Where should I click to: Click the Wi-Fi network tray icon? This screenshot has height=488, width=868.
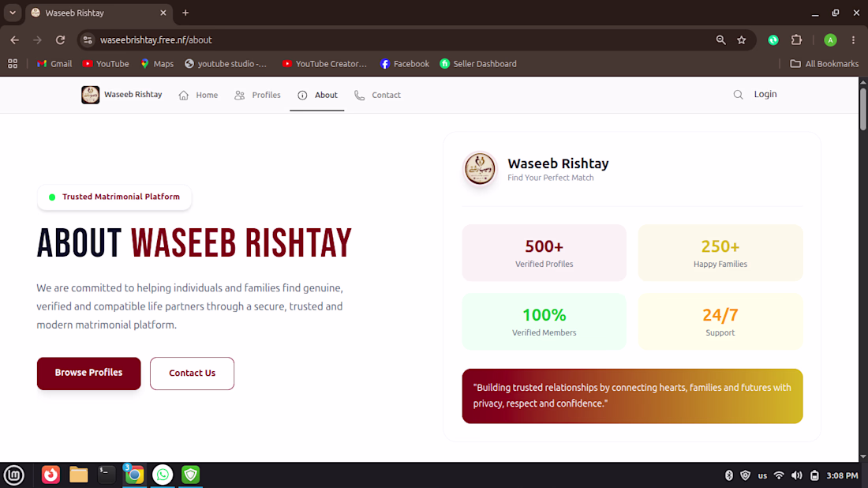coord(779,475)
